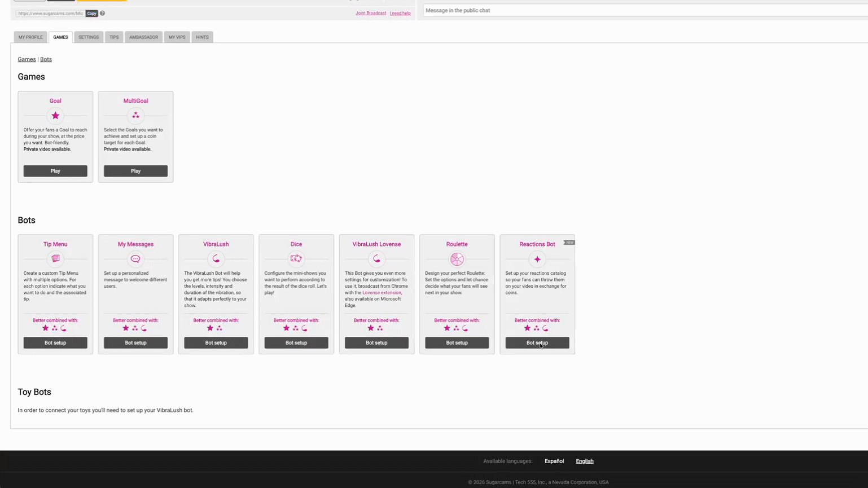The height and width of the screenshot is (488, 868).
Task: Click the Reactions Bot card title
Action: (x=537, y=244)
